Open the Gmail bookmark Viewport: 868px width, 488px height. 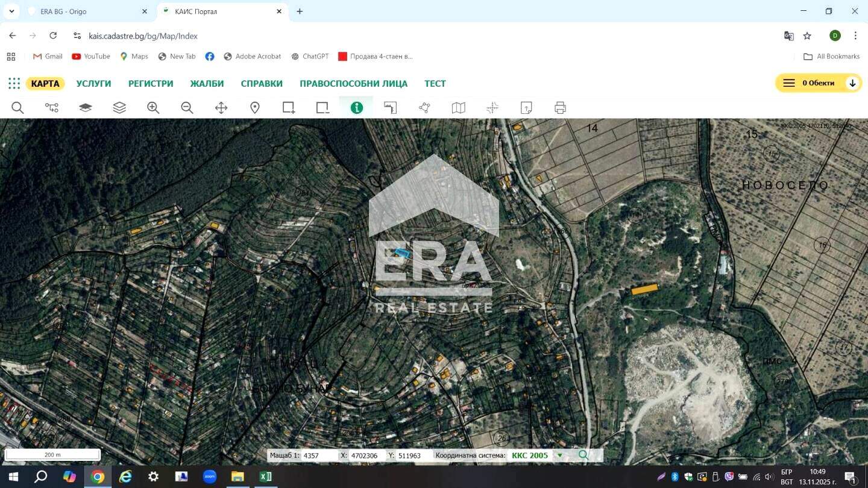coord(48,57)
